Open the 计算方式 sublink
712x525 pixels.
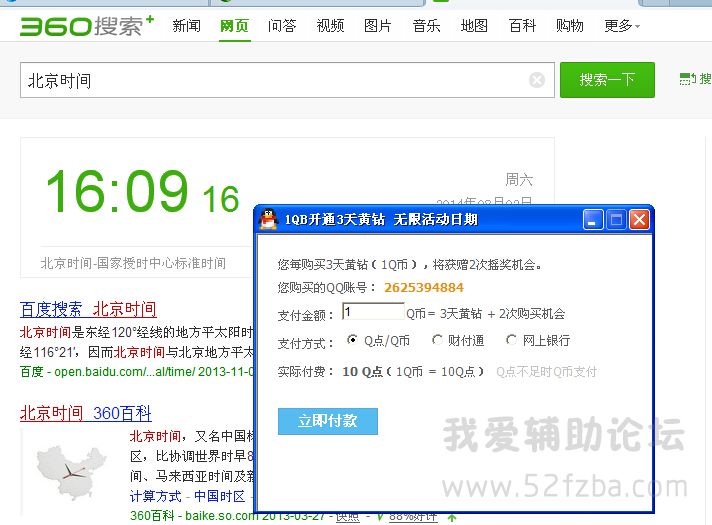[155, 496]
